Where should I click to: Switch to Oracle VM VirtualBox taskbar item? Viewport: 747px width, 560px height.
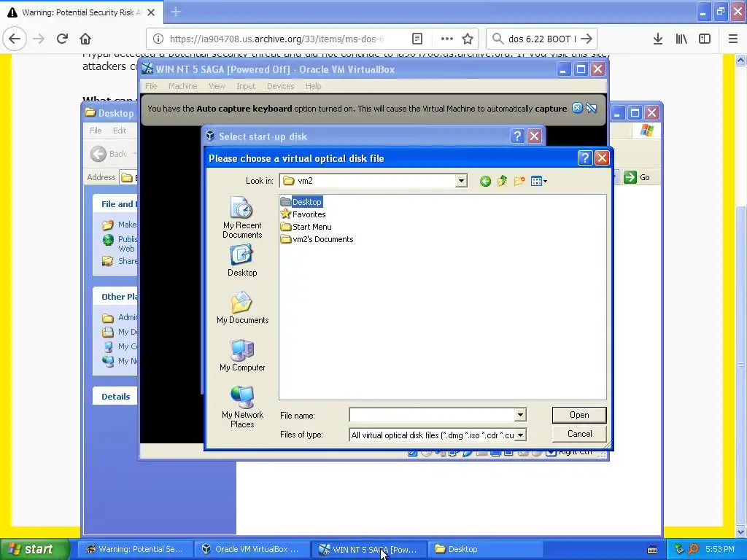252,549
